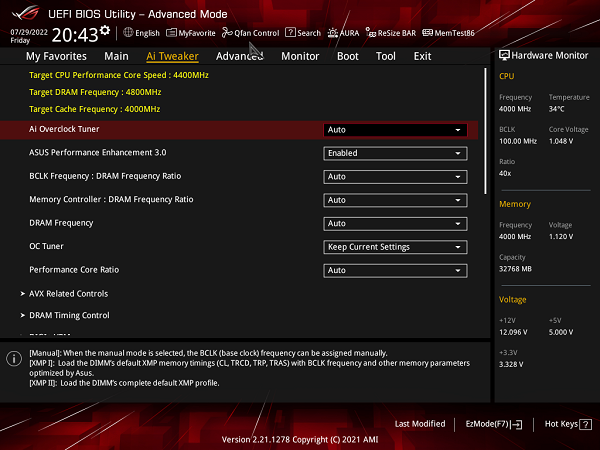Open Performance Core Ratio dropdown
The image size is (600, 450).
coord(395,270)
